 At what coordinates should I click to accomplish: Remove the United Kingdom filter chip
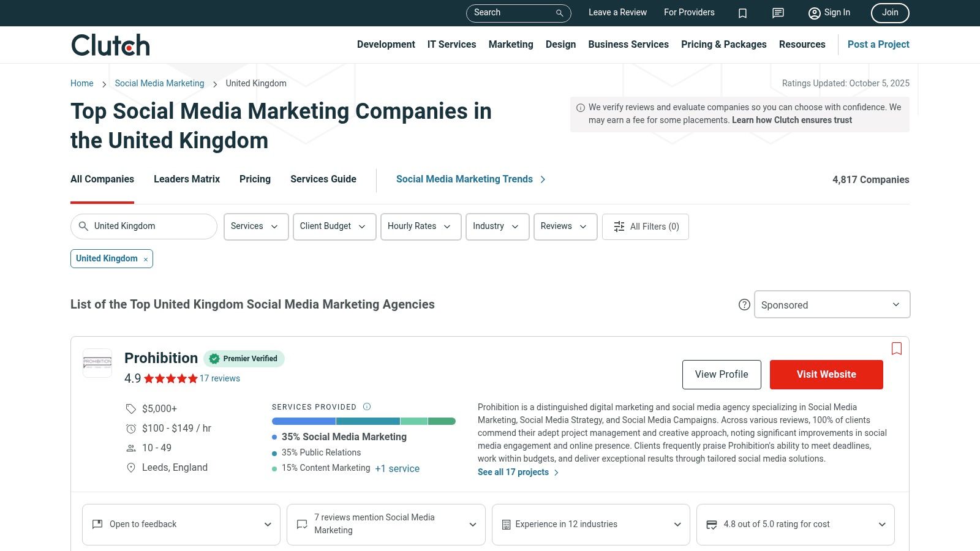pos(146,260)
